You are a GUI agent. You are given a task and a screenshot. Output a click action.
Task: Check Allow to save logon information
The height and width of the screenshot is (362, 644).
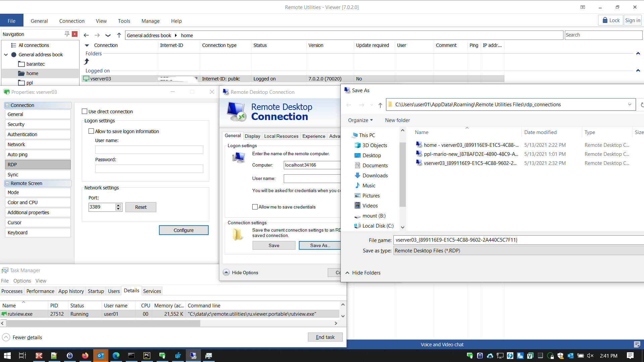tap(91, 131)
